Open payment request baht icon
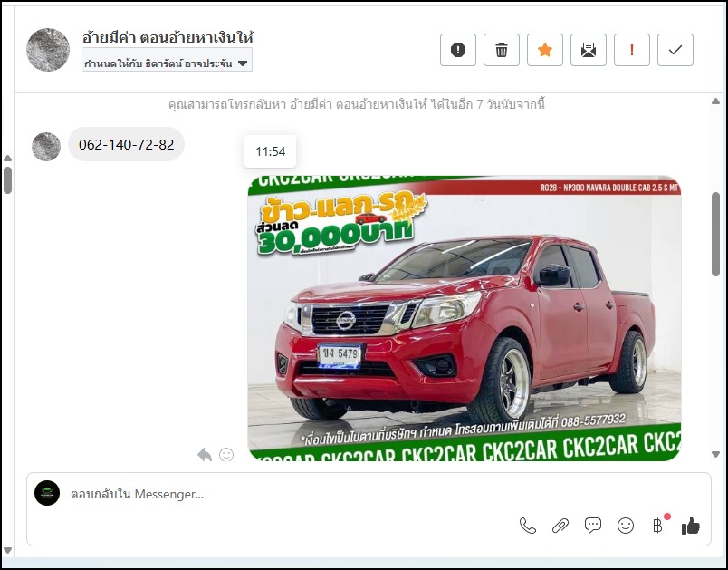This screenshot has height=570, width=728. coord(658,526)
